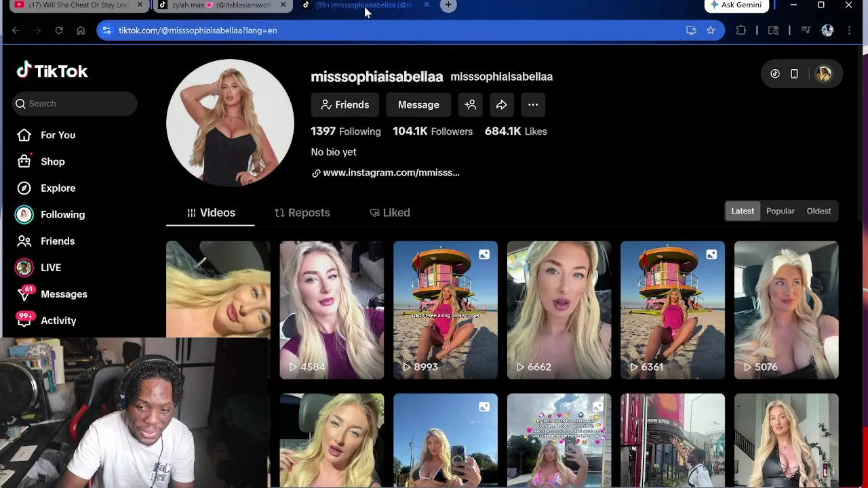The image size is (868, 488).
Task: Open the three-dot more options menu
Action: [x=533, y=104]
